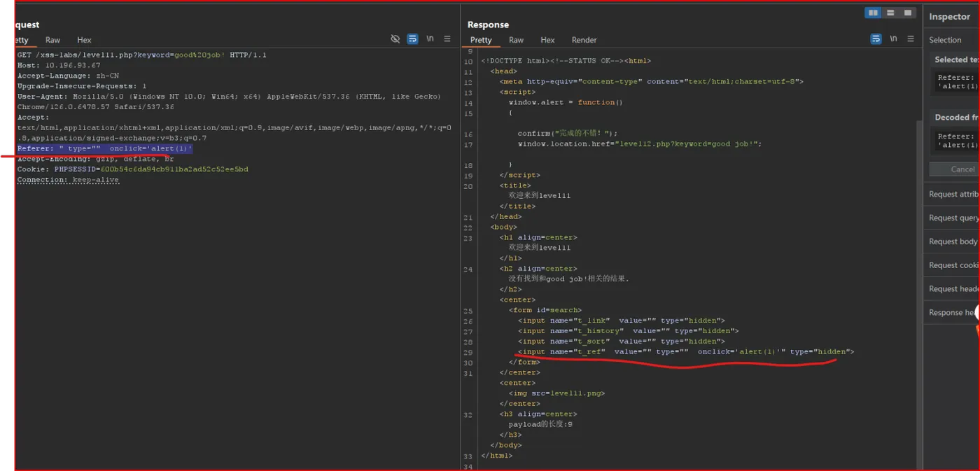Click the Accept-Language: zh-CN header

[68, 76]
